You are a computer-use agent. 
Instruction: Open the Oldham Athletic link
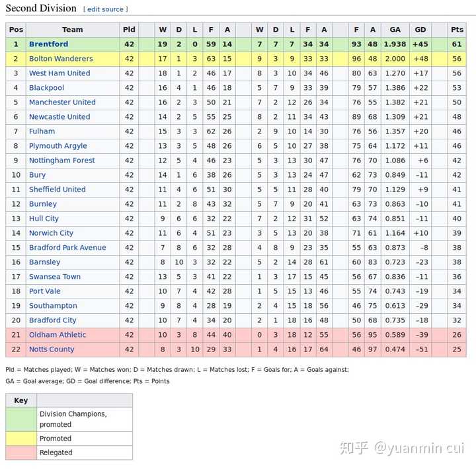pos(58,335)
